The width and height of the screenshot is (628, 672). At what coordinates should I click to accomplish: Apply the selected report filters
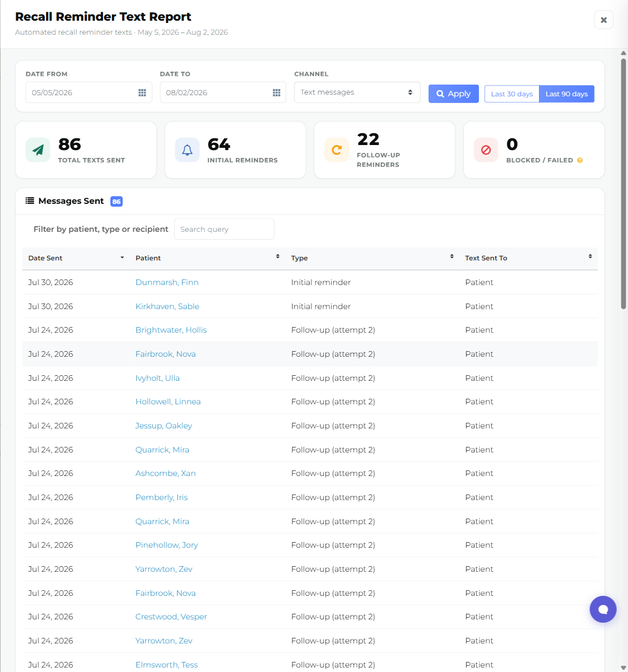pyautogui.click(x=454, y=94)
